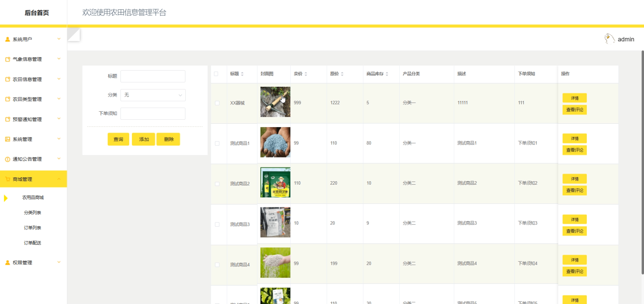Open 订单配送 submenu item
This screenshot has width=644, height=304.
click(x=32, y=243)
